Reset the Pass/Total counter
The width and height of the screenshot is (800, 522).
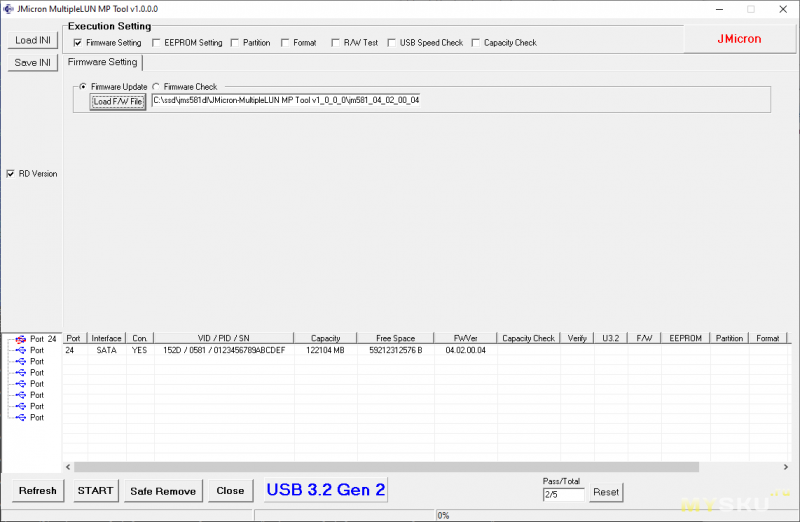pos(606,492)
